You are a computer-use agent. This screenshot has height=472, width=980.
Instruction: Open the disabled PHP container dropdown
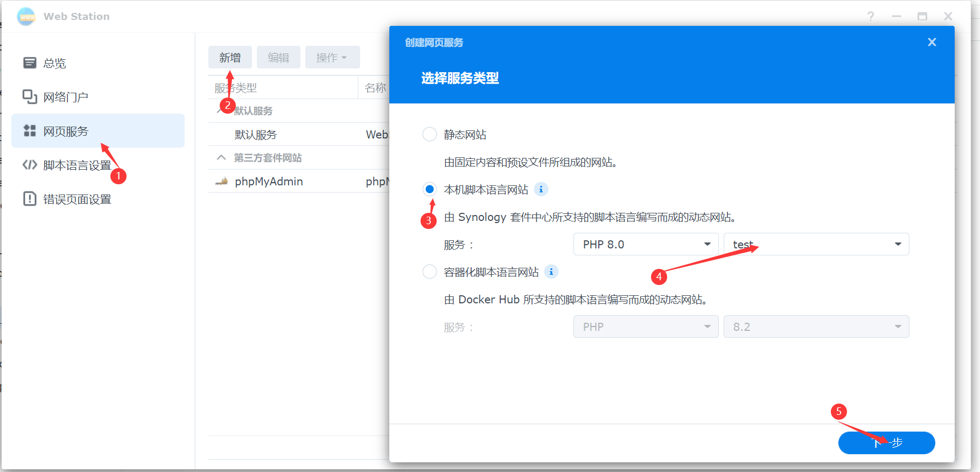tap(646, 327)
